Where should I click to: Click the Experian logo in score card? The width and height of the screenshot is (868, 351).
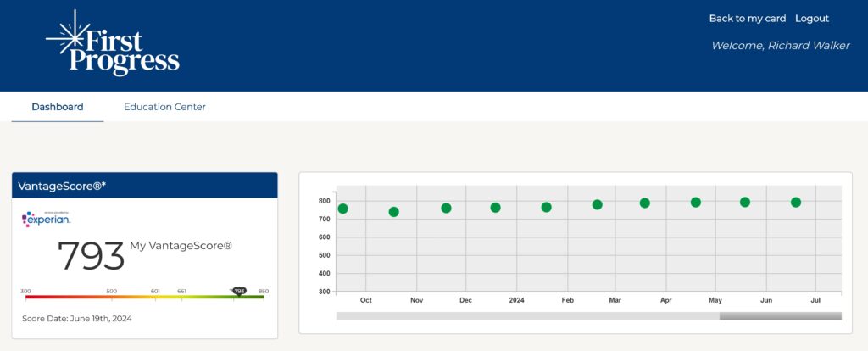coord(47,219)
